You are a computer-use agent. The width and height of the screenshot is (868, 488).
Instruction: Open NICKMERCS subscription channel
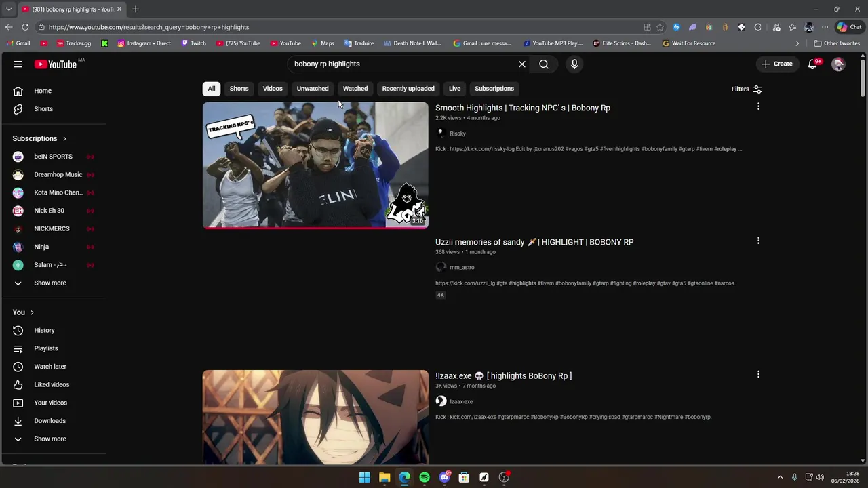[54, 228]
